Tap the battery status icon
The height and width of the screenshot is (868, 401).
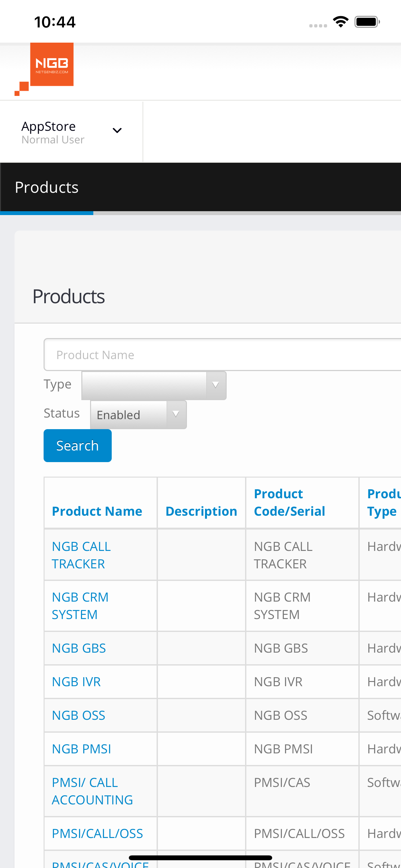pos(367,22)
